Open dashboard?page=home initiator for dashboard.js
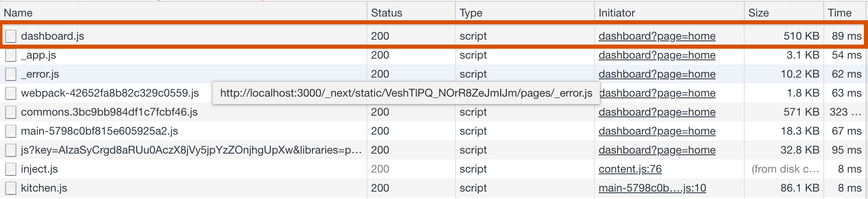The image size is (868, 199). 657,36
